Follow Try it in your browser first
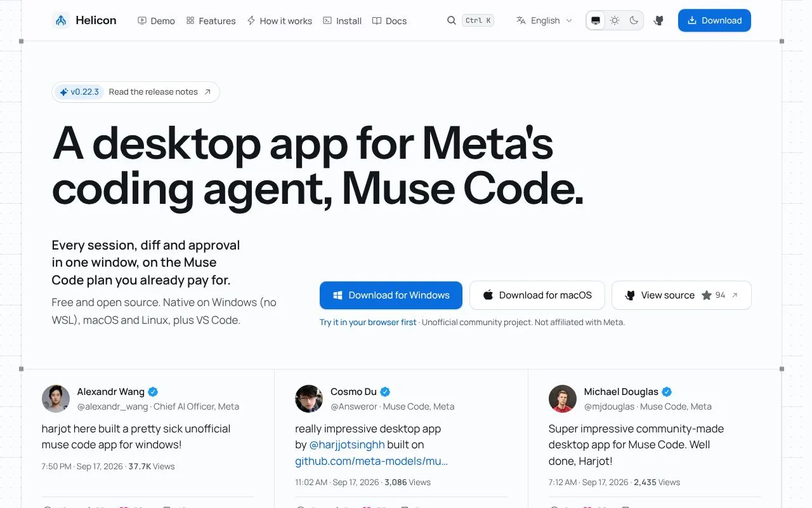This screenshot has width=812, height=508. (x=368, y=322)
